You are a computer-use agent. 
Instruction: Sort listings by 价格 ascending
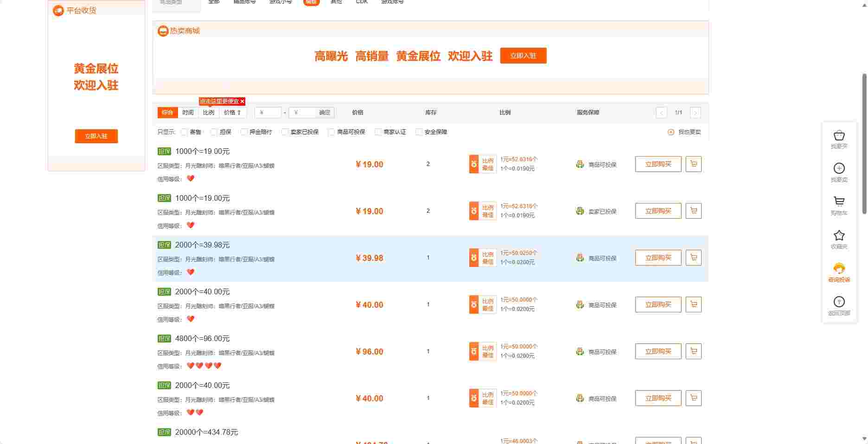pos(233,113)
